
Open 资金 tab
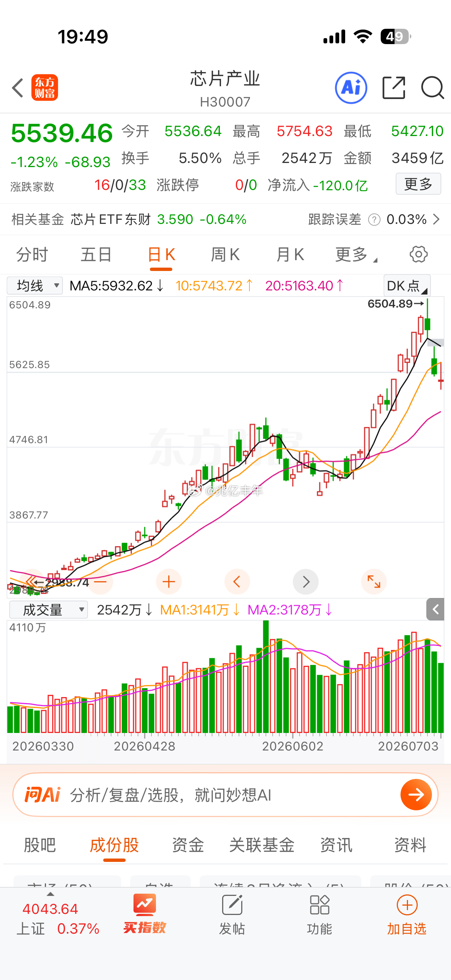pyautogui.click(x=188, y=845)
